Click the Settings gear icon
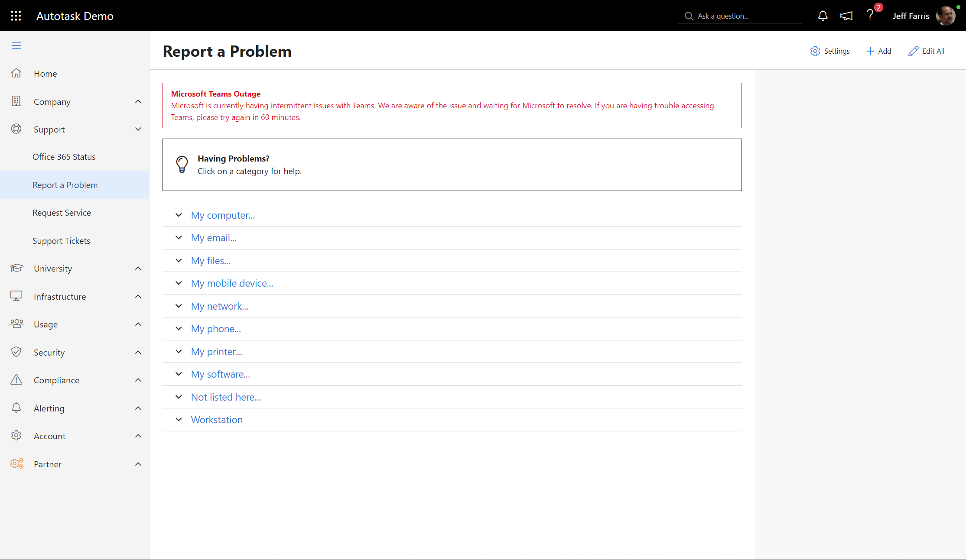The width and height of the screenshot is (966, 560). 815,51
